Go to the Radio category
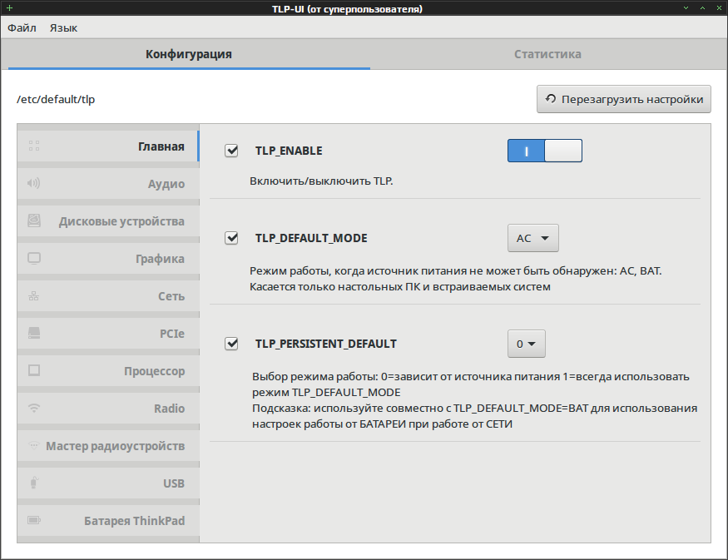728x560 pixels. (108, 409)
